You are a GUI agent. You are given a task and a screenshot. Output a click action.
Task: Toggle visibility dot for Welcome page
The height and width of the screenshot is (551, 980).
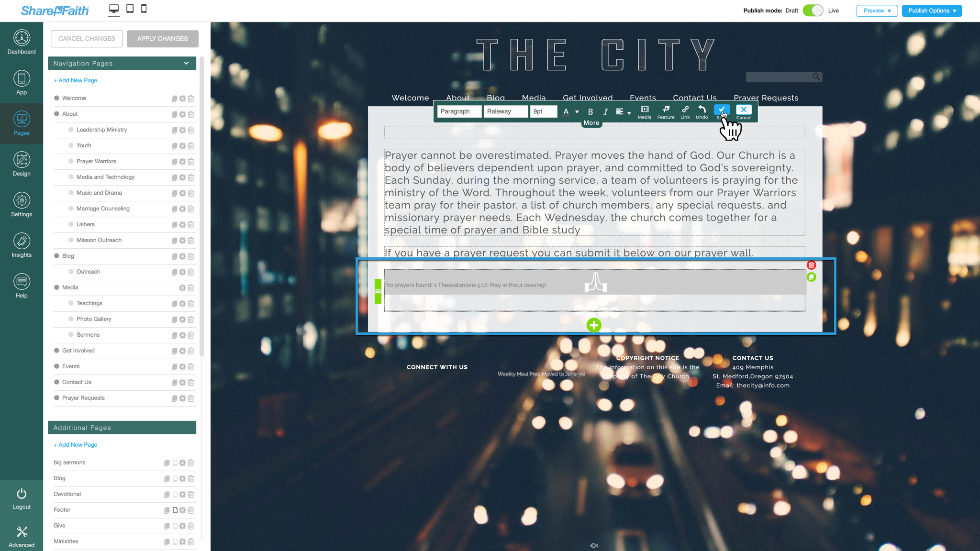(56, 98)
